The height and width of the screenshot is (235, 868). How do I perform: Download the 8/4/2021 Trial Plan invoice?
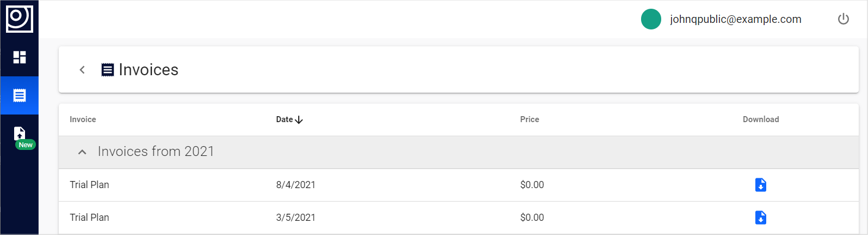tap(761, 185)
